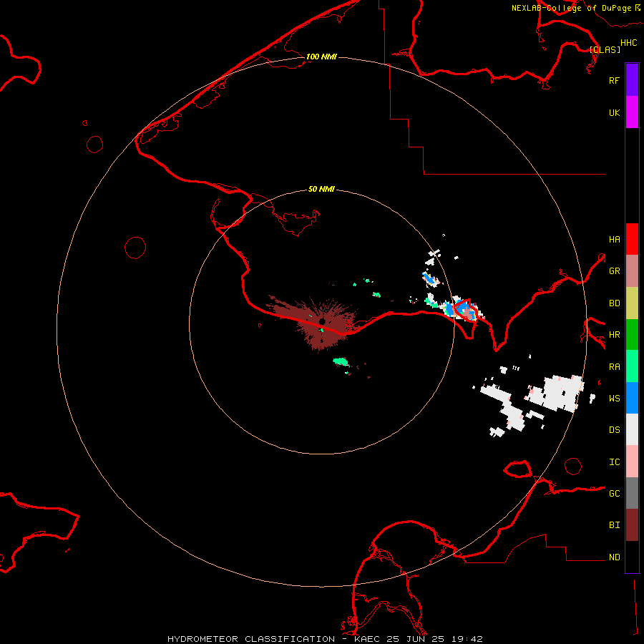Click the [CLAS] label
Image resolution: width=644 pixels, height=644 pixels.
click(x=605, y=49)
